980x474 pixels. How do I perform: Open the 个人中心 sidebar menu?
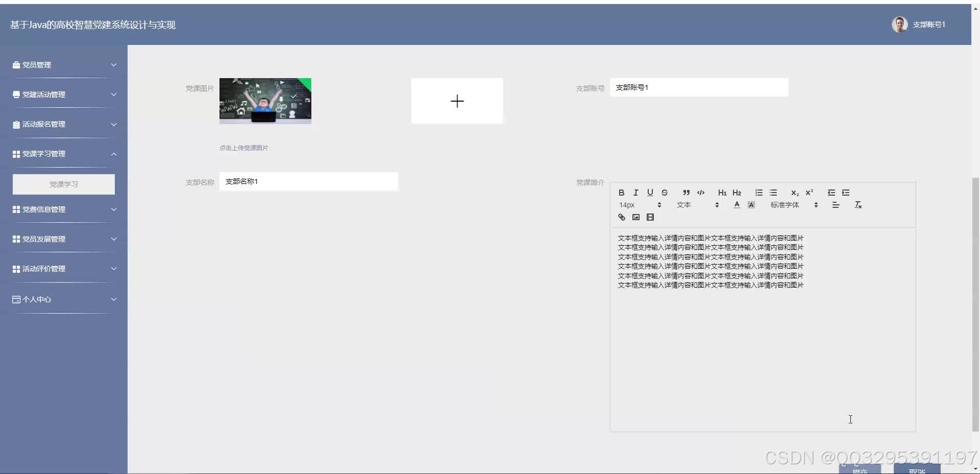[63, 299]
